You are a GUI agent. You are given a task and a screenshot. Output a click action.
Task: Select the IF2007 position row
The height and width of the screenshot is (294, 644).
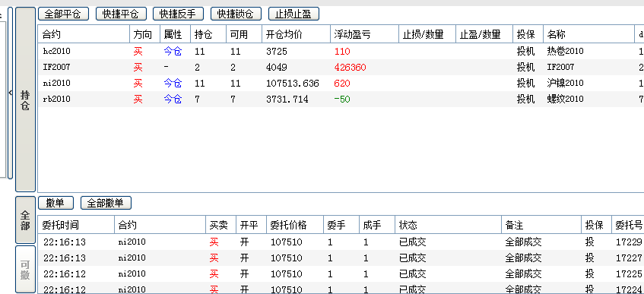click(x=341, y=68)
